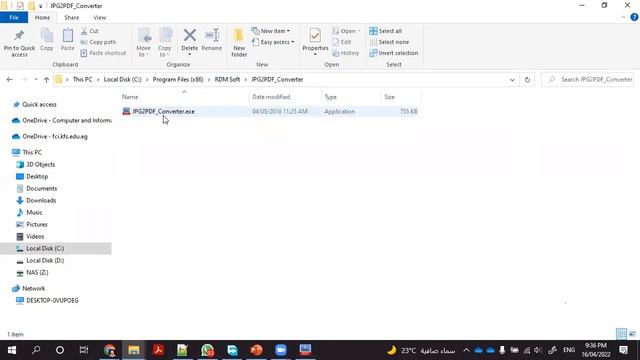Select the JPG2PDF_Converter.exe file

click(x=163, y=111)
